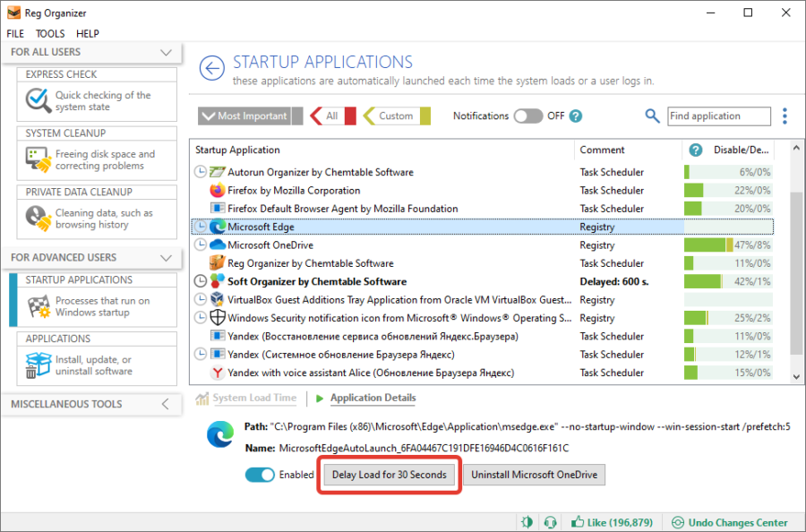806x532 pixels.
Task: Click the Notifications help question mark
Action: (x=576, y=116)
